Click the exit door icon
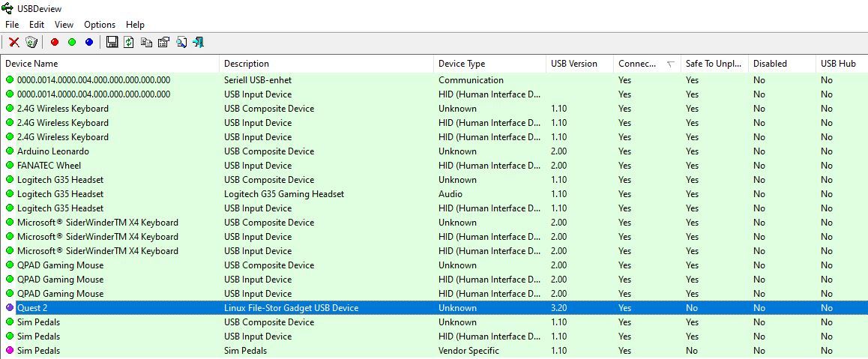 click(x=199, y=42)
